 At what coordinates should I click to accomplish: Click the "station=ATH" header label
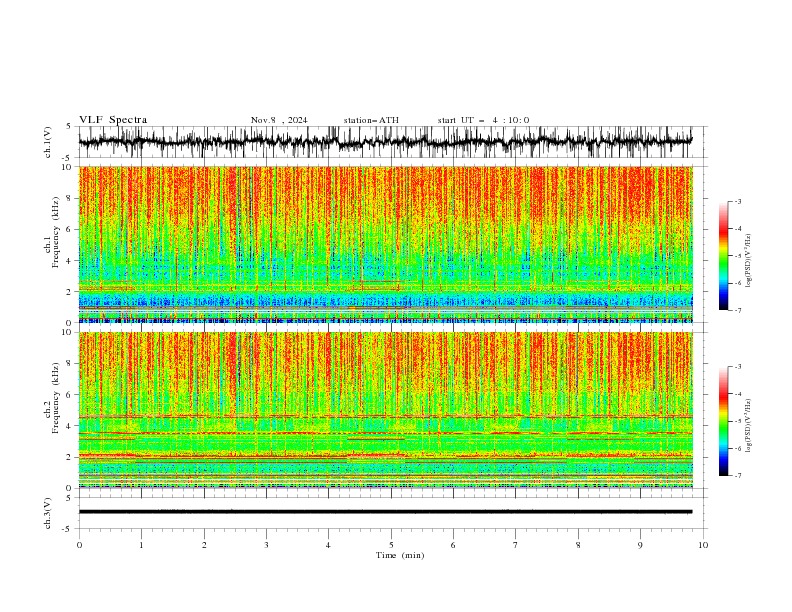coord(371,120)
